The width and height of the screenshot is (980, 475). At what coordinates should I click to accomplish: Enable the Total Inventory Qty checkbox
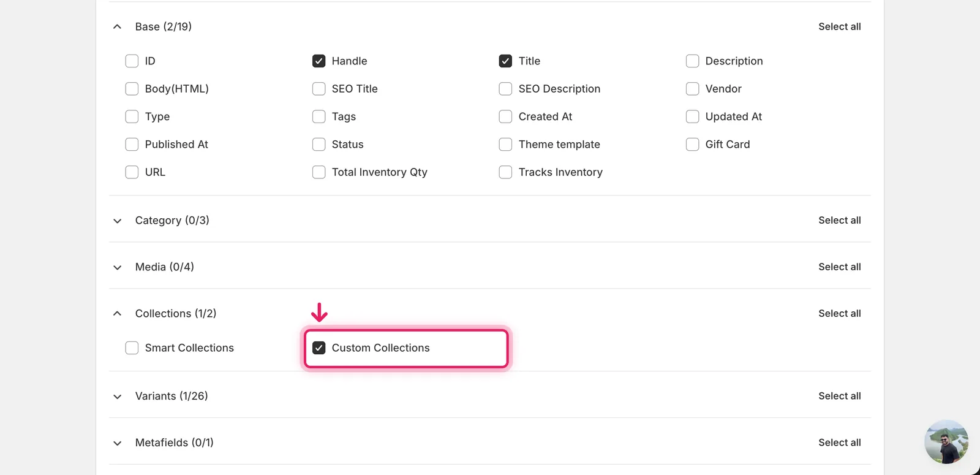point(318,172)
